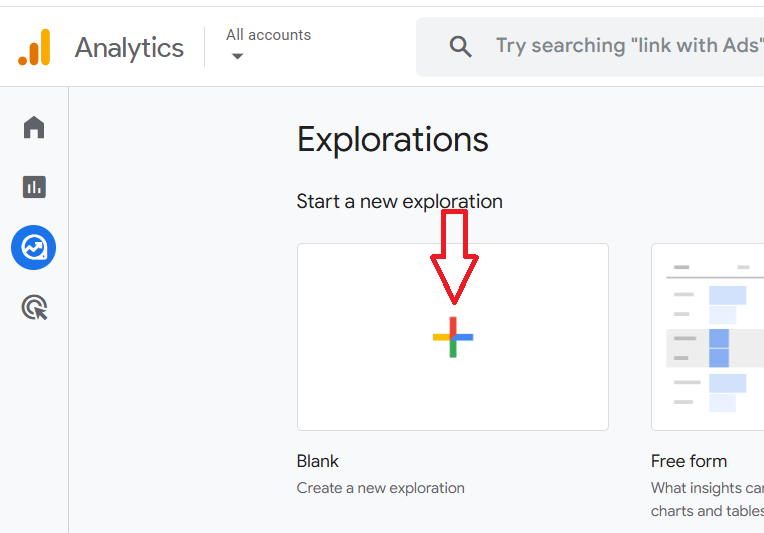This screenshot has width=764, height=533.
Task: Click "Start a new exploration" subheading
Action: tap(400, 201)
